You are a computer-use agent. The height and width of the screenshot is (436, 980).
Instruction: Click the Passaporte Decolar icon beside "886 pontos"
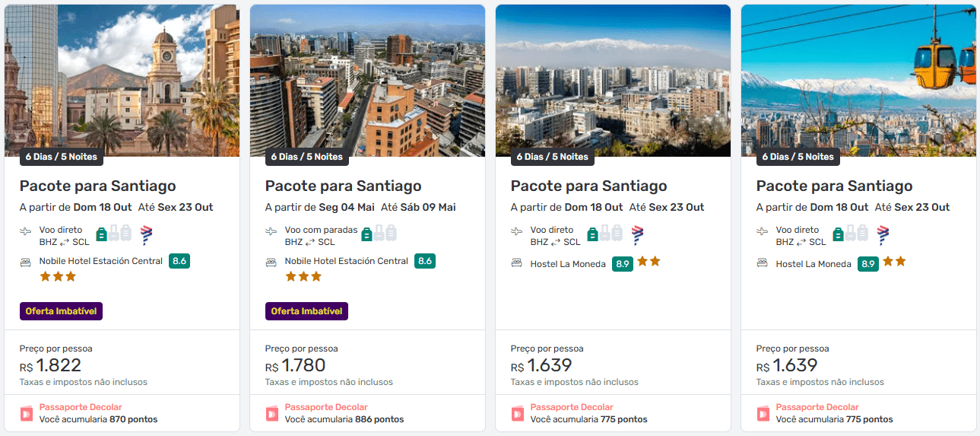[x=272, y=413]
